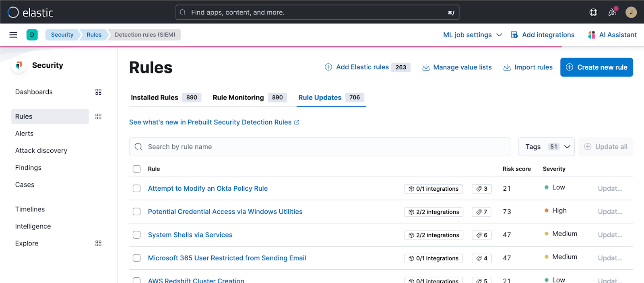Open 2/2 integrations badge for Credential Access rule
The height and width of the screenshot is (283, 644).
tap(434, 212)
